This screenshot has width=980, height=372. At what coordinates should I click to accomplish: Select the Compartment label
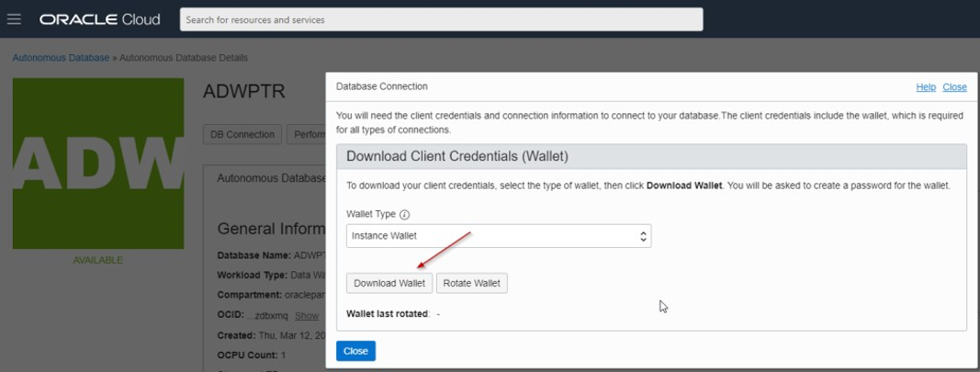pyautogui.click(x=250, y=295)
